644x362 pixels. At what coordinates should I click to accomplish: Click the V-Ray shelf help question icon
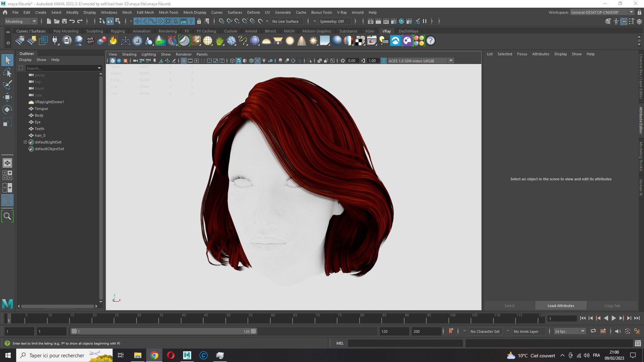[431, 41]
